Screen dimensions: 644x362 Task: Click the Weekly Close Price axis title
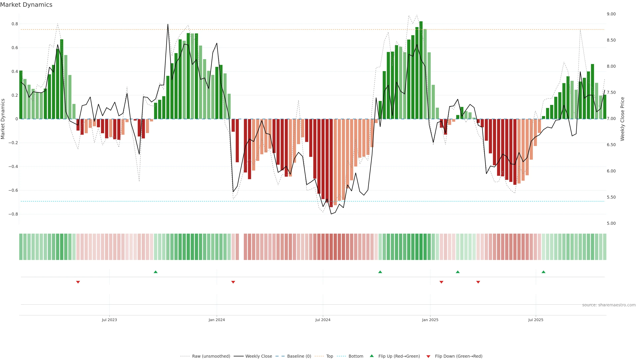[622, 119]
